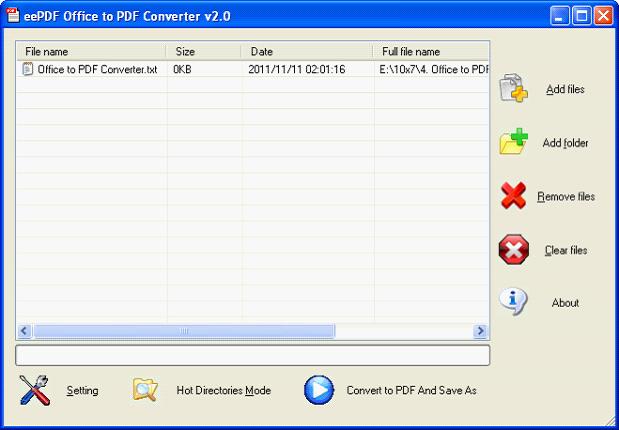The width and height of the screenshot is (619, 430).
Task: Open the Setting text button
Action: click(82, 391)
